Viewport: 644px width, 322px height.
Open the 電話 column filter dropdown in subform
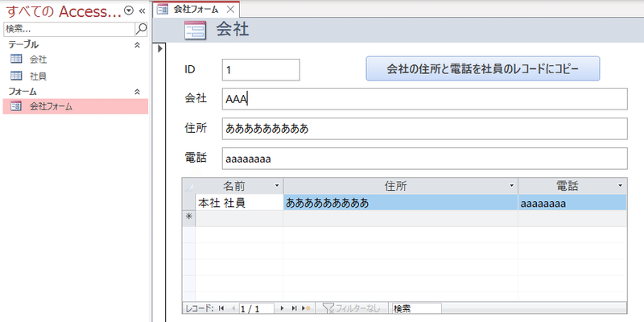pyautogui.click(x=620, y=186)
